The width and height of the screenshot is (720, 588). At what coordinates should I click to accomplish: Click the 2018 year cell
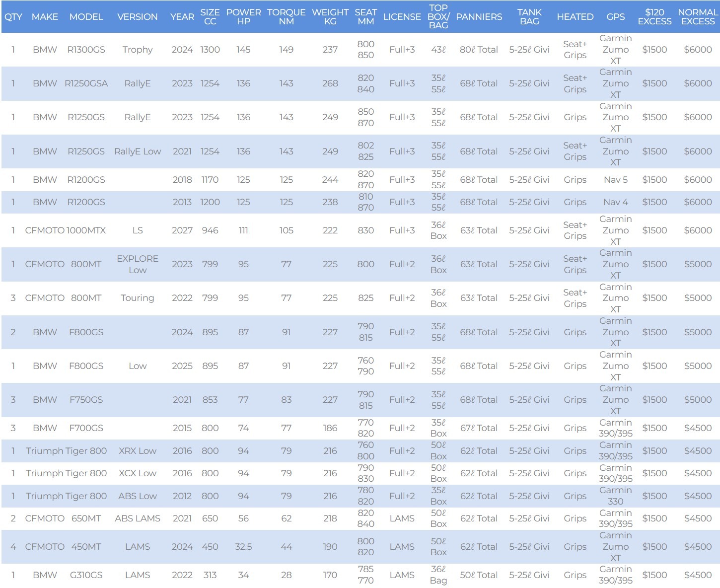[182, 180]
